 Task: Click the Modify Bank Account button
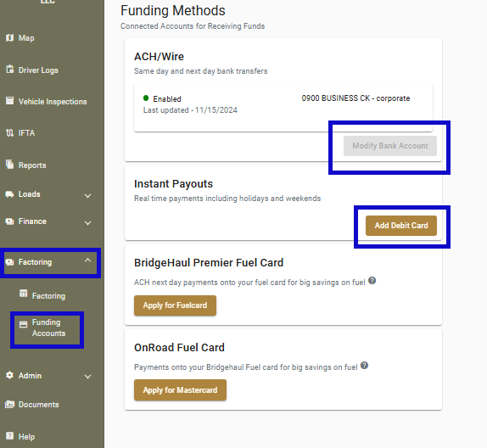tap(390, 146)
